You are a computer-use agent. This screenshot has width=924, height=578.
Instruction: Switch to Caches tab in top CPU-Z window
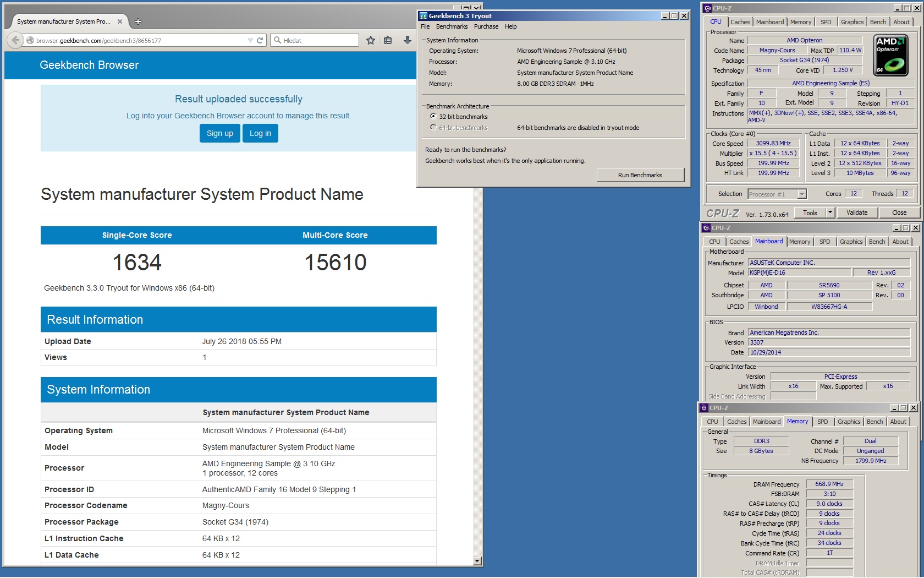(740, 22)
